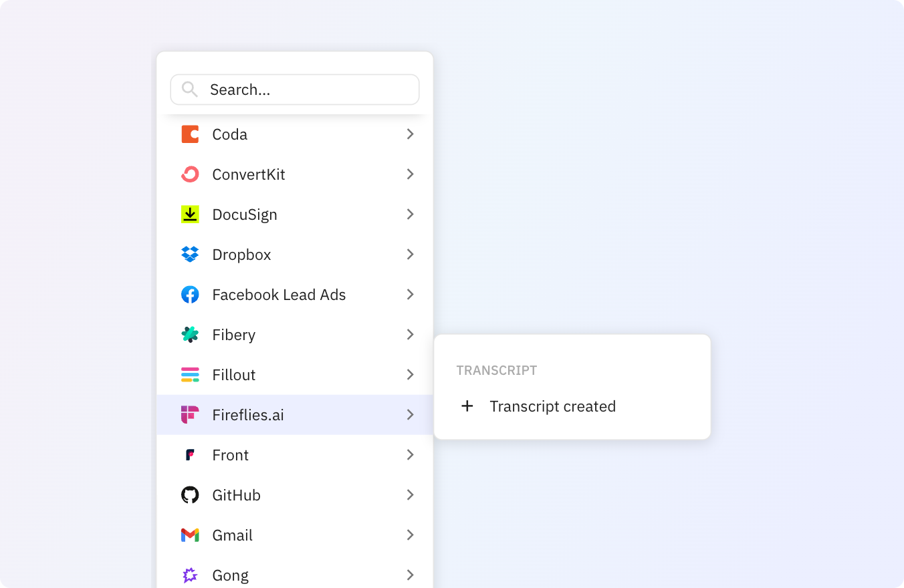The width and height of the screenshot is (904, 588).
Task: Click the Facebook Lead Ads icon
Action: point(190,295)
